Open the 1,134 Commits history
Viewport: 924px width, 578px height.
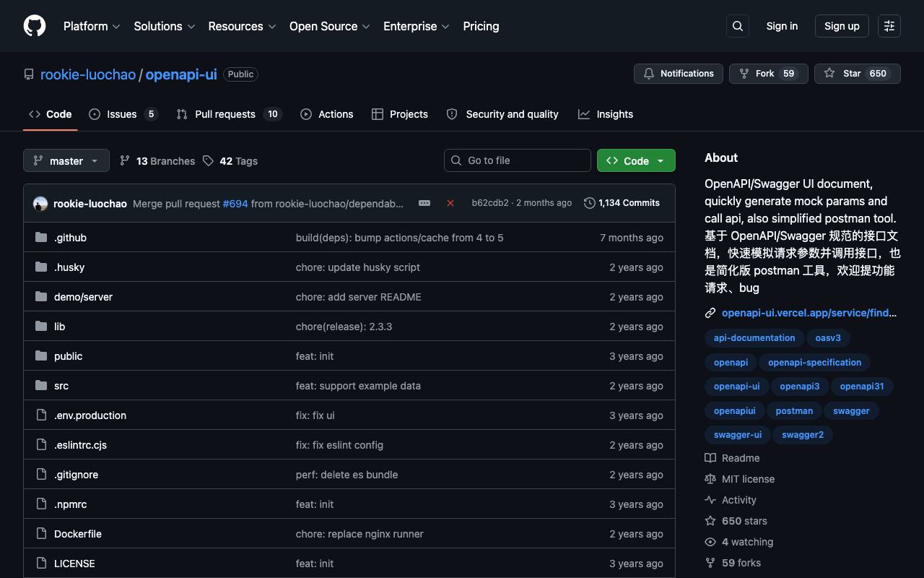tap(622, 203)
